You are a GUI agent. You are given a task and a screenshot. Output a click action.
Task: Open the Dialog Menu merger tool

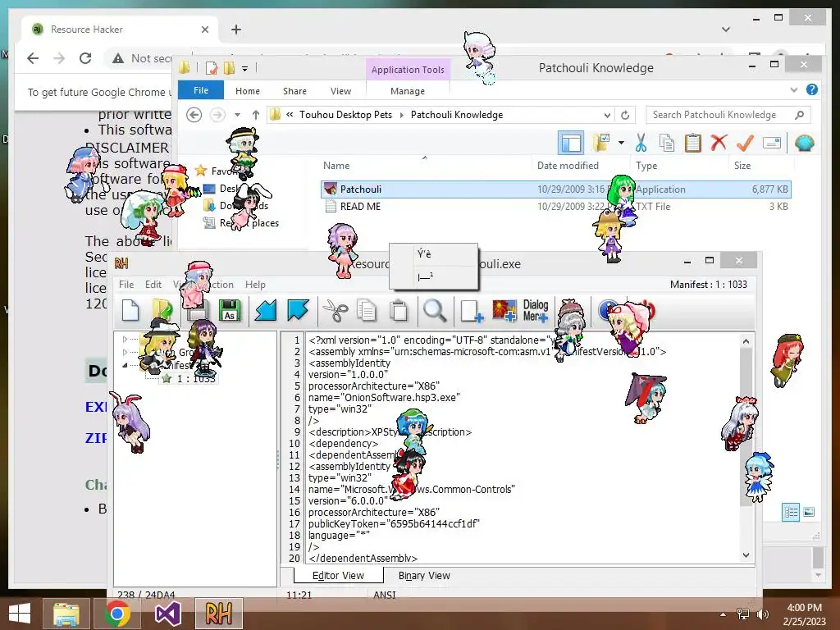click(535, 311)
